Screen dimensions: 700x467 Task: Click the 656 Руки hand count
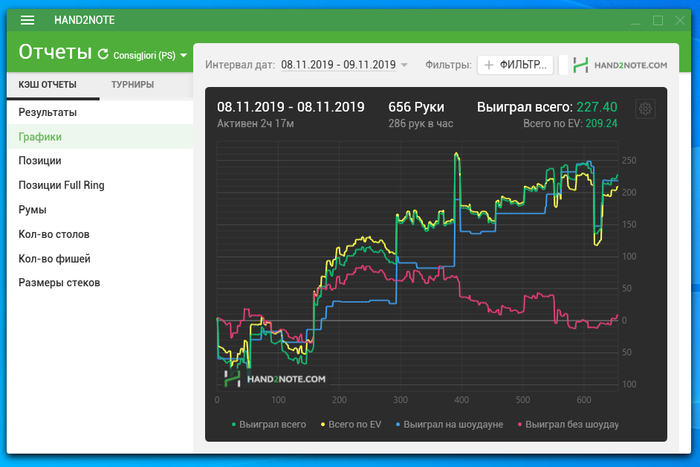(416, 107)
